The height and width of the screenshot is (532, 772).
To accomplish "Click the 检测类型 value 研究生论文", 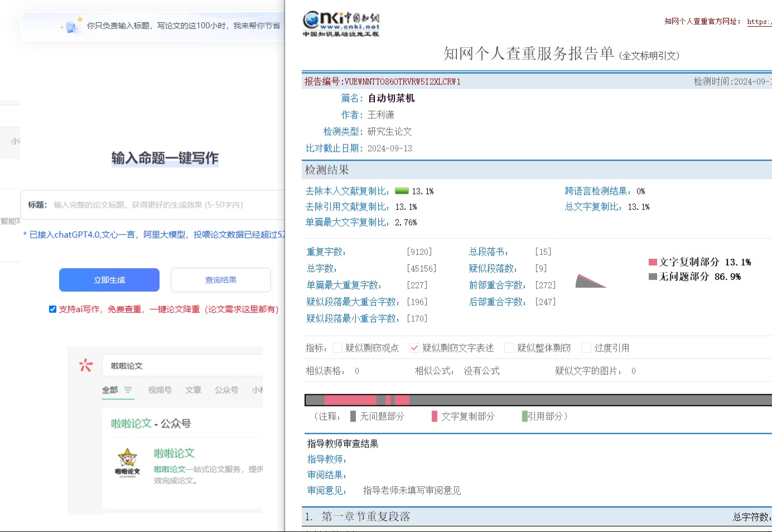I will pyautogui.click(x=389, y=132).
